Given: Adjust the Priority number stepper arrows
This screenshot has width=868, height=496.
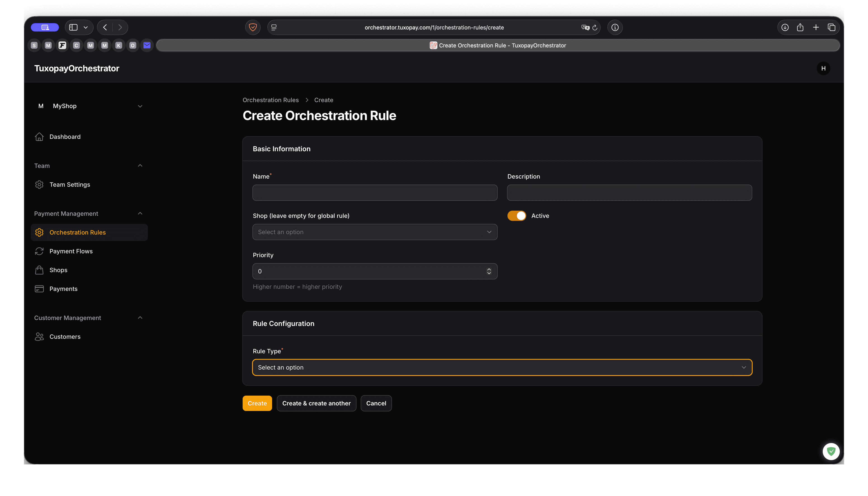Looking at the screenshot, I should click(x=489, y=271).
